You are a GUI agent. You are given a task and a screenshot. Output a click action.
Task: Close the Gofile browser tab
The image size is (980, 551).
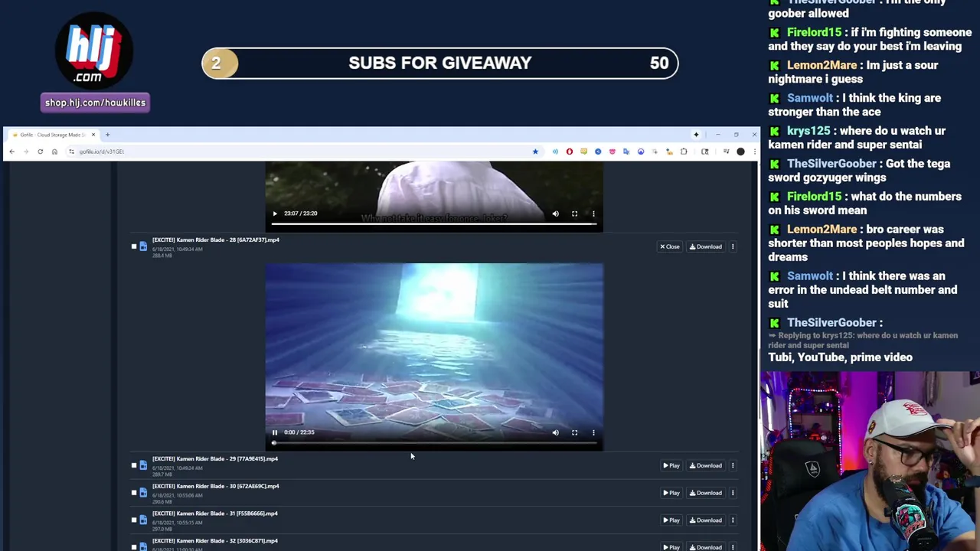click(93, 135)
